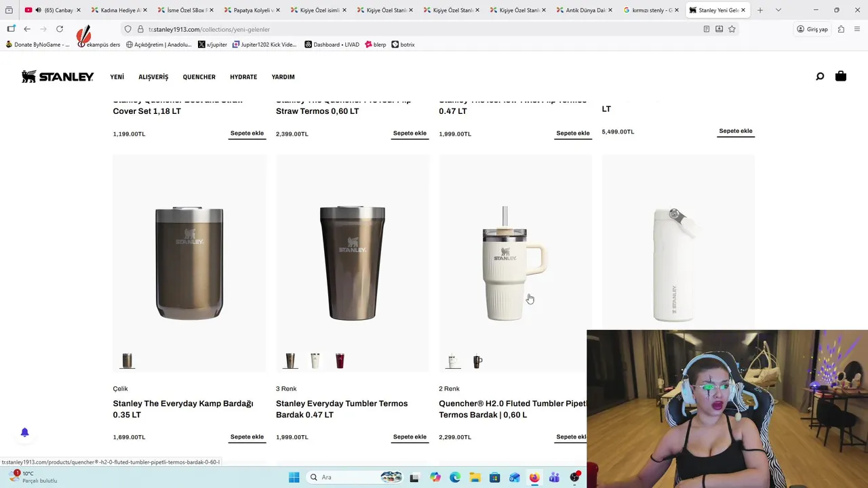Bookmark this page with the star icon

click(x=732, y=29)
